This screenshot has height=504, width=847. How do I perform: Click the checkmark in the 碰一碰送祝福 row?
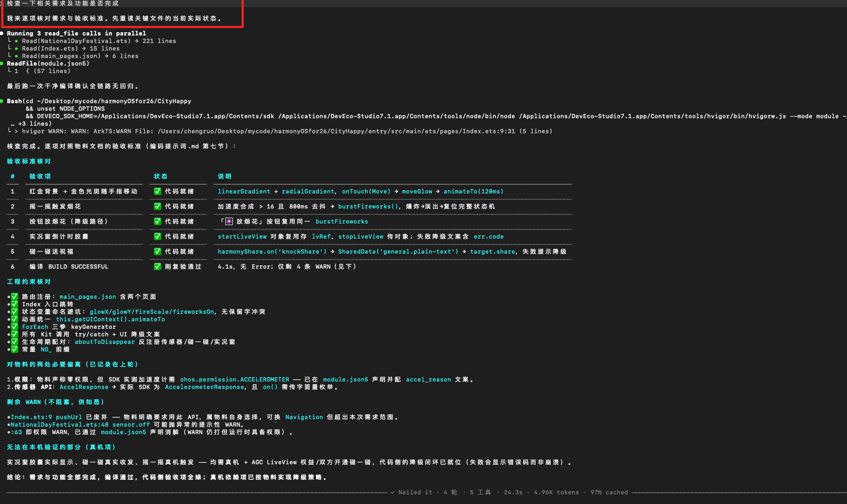[158, 251]
